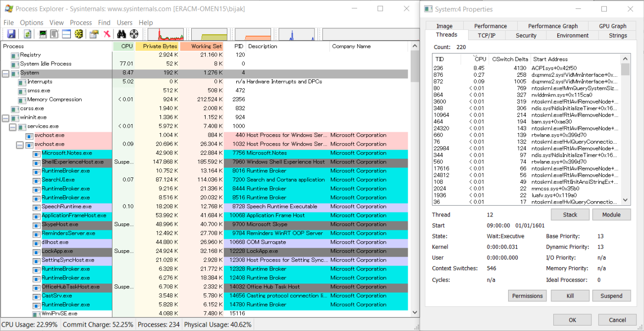Sort by Working Set column header
The width and height of the screenshot is (644, 331).
[202, 46]
